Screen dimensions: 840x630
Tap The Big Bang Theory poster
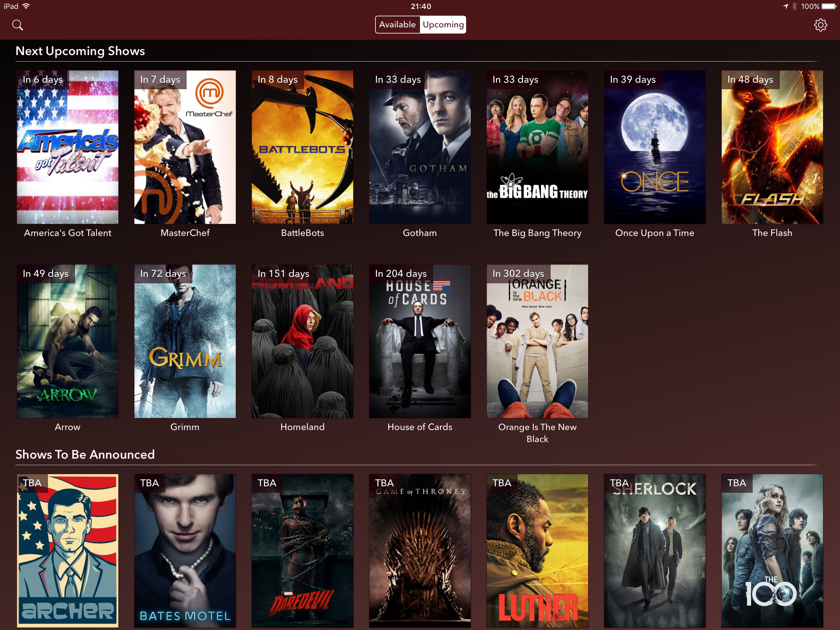(537, 147)
